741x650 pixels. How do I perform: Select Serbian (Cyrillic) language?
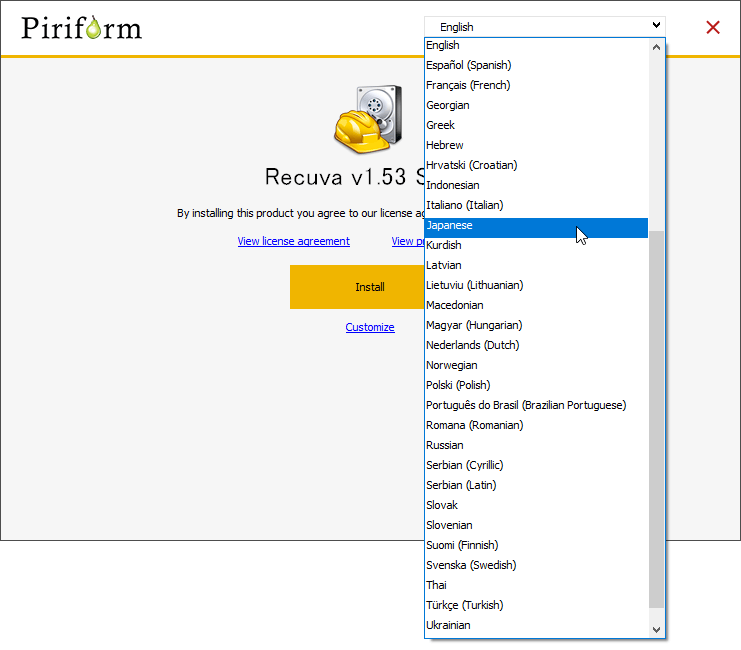coord(536,466)
